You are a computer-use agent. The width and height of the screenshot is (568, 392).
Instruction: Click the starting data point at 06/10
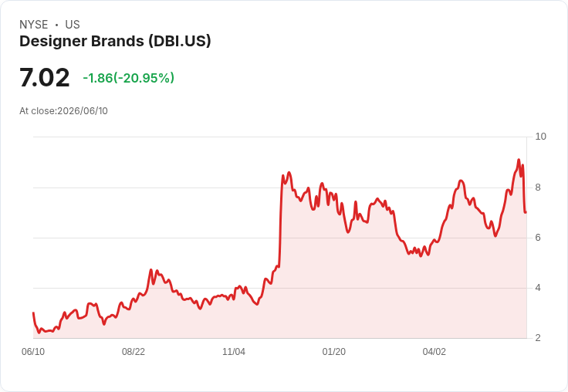point(33,313)
